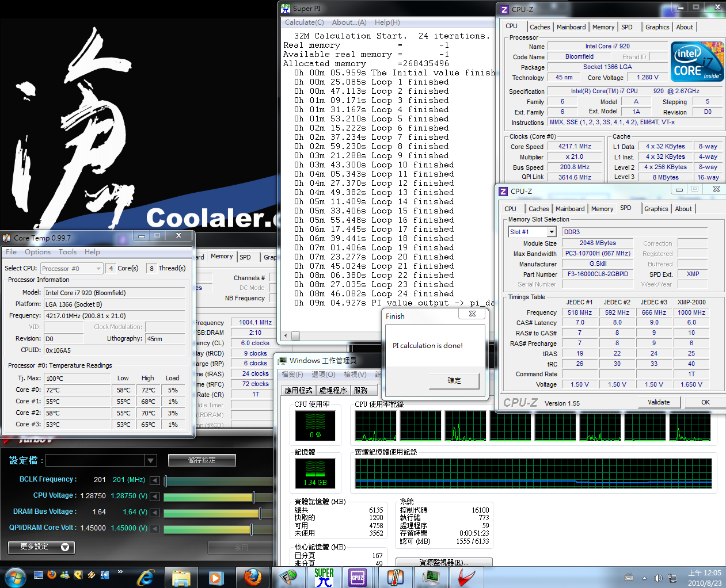The height and width of the screenshot is (588, 726).
Task: Open 資源監視器(R)... in Task Manager
Action: point(444,562)
